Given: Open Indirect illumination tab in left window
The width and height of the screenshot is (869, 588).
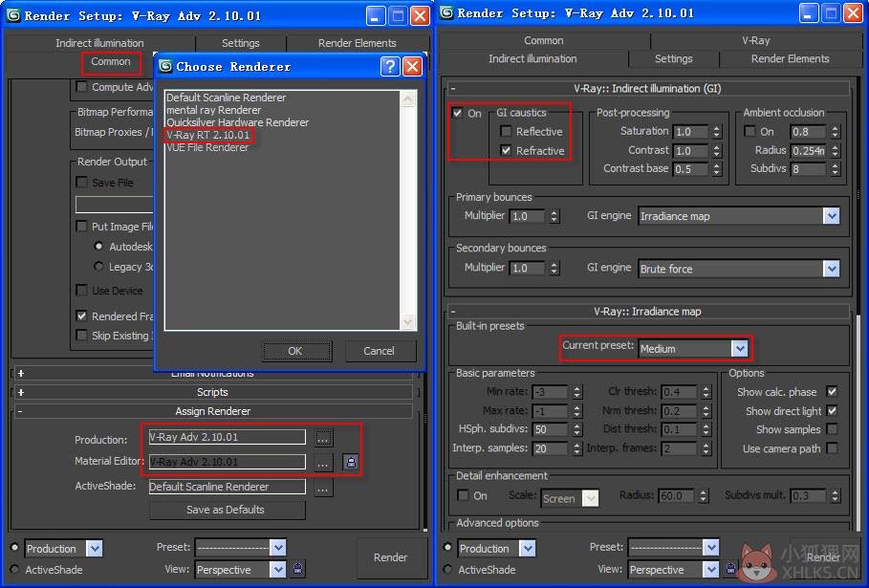Looking at the screenshot, I should [x=99, y=43].
